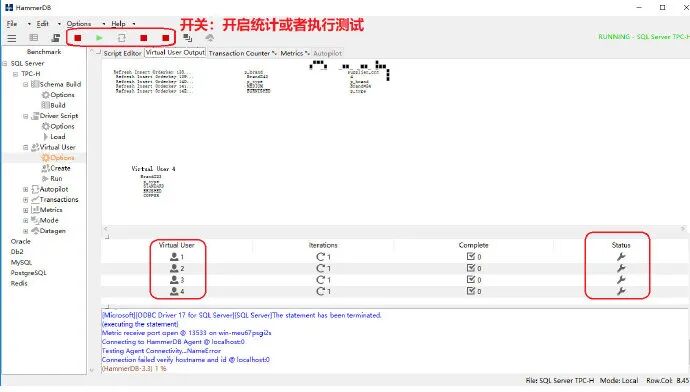The image size is (690, 392).
Task: Expand the Mode tree node
Action: point(26,220)
